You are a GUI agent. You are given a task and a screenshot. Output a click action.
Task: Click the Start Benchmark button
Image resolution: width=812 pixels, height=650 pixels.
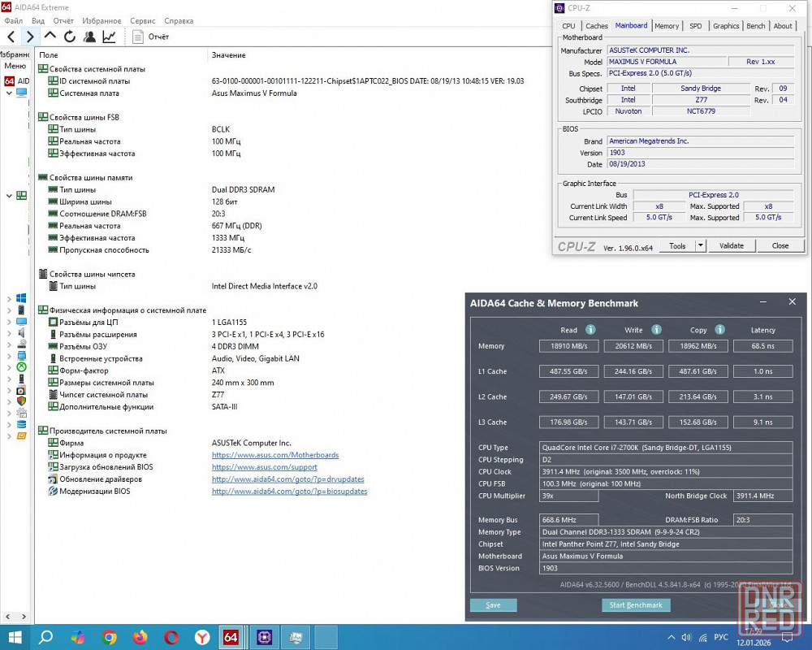click(x=636, y=605)
